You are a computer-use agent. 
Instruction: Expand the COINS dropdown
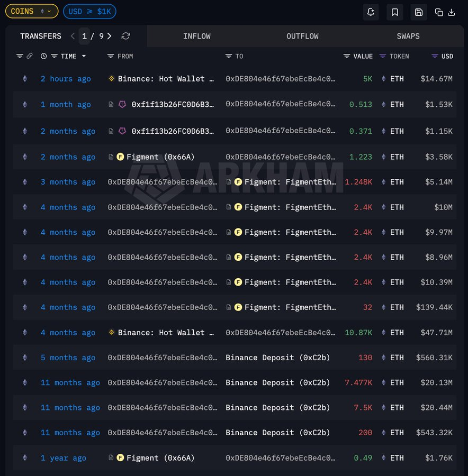[32, 11]
